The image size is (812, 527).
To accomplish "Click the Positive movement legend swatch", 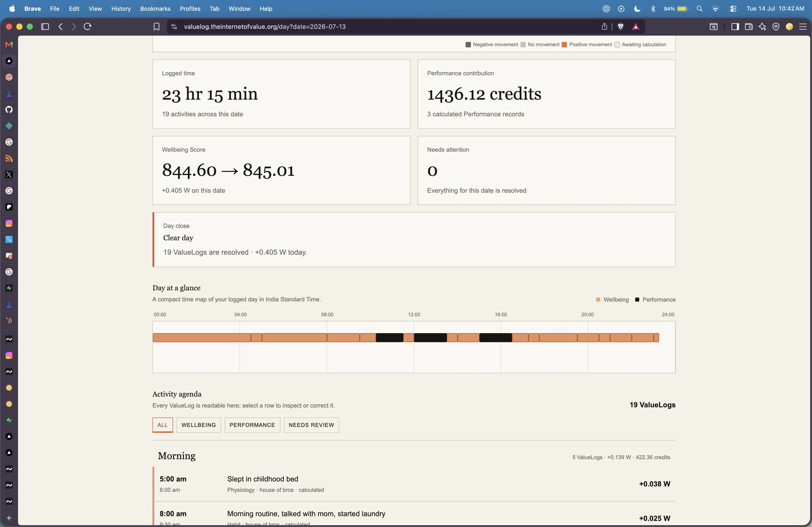I will (x=564, y=45).
